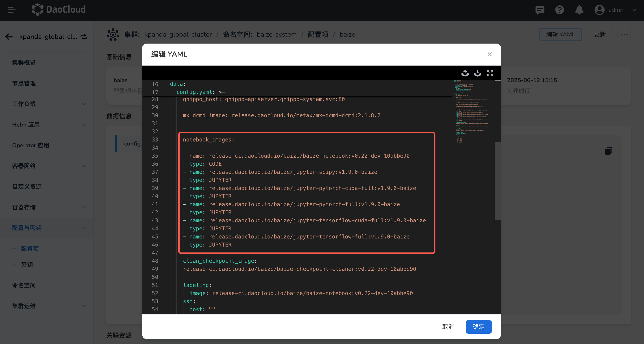Click the YAML editor vertical scrollbar
The width and height of the screenshot is (644, 344).
click(x=498, y=180)
